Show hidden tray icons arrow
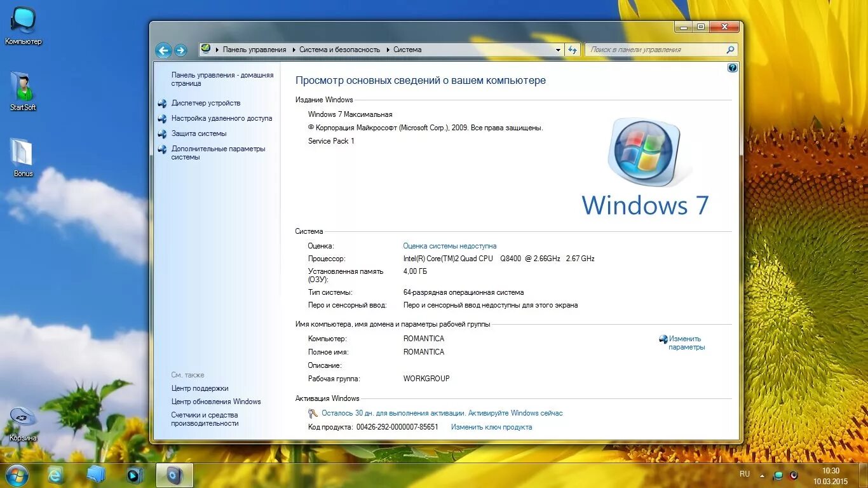 [x=763, y=475]
